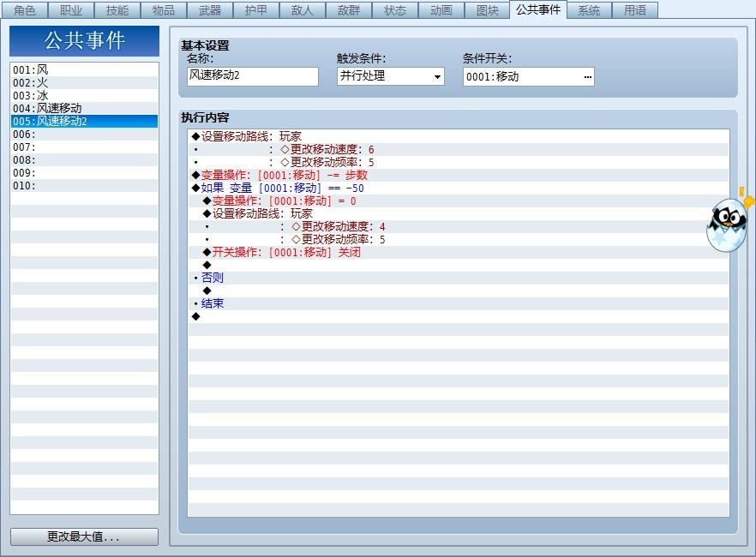Select the 结束 branch line

458,303
